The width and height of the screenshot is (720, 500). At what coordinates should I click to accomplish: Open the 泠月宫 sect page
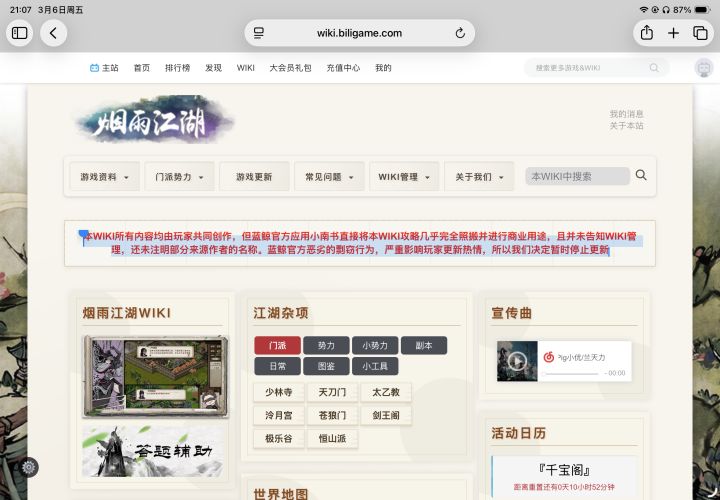[x=279, y=416]
